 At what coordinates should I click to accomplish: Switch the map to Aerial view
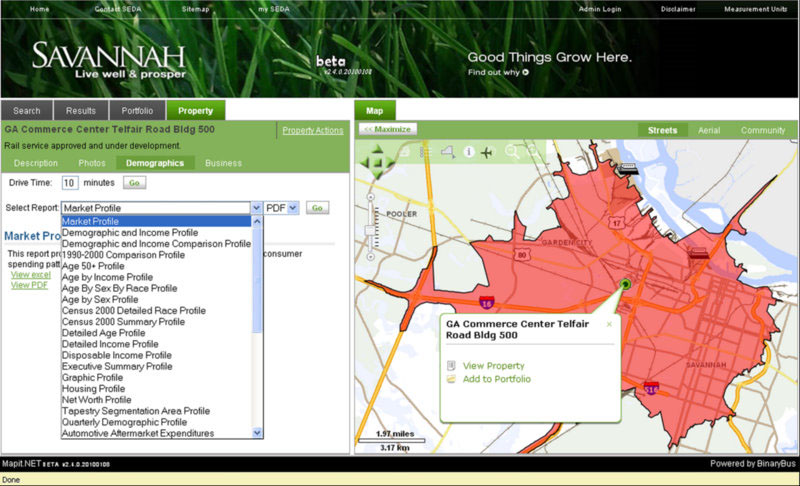pos(709,131)
